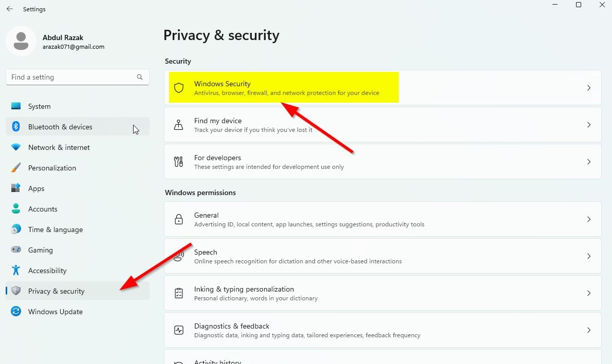
Task: Click the Find a setting search box
Action: point(72,77)
